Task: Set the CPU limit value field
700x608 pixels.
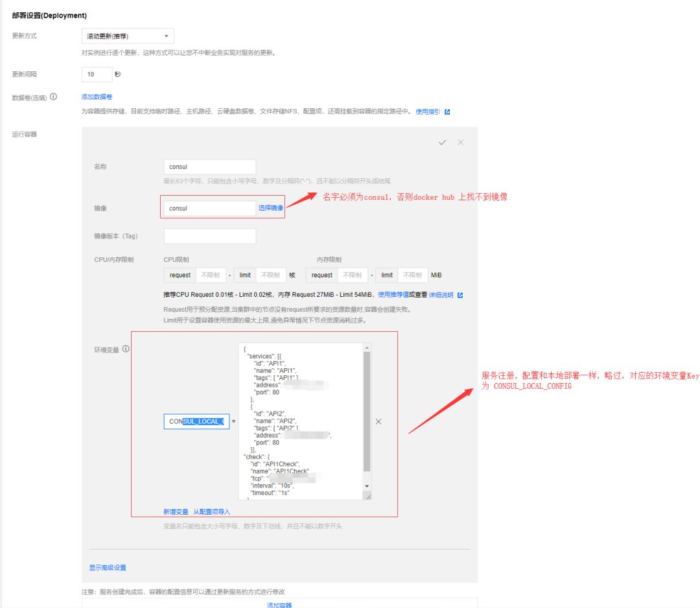Action: (x=270, y=275)
